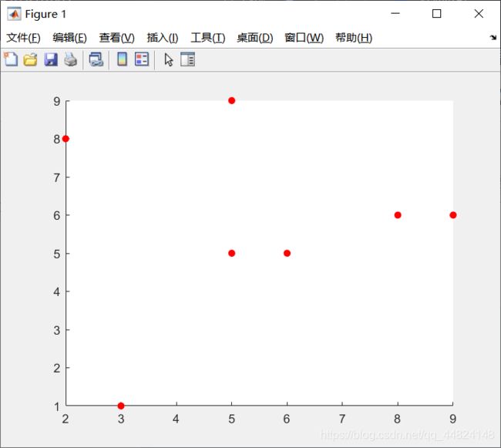Open the 桌面(D) menu
The width and height of the screenshot is (501, 448).
coord(254,38)
